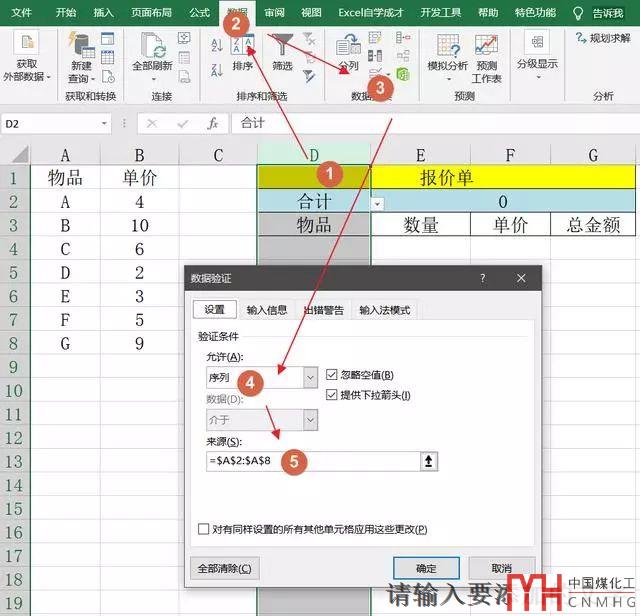
Task: Expand the 分级显示 dropdown
Action: (538, 78)
